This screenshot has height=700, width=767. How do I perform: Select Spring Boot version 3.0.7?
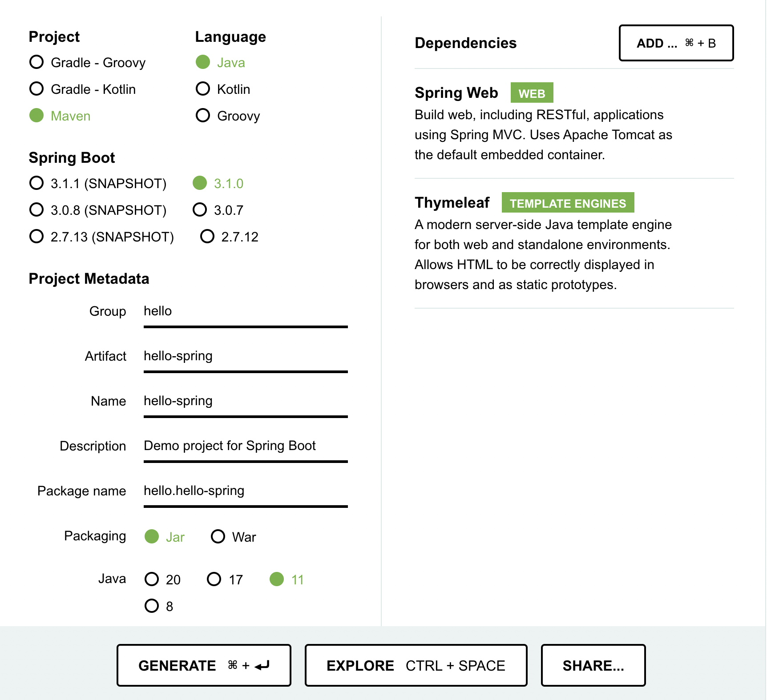tap(218, 210)
